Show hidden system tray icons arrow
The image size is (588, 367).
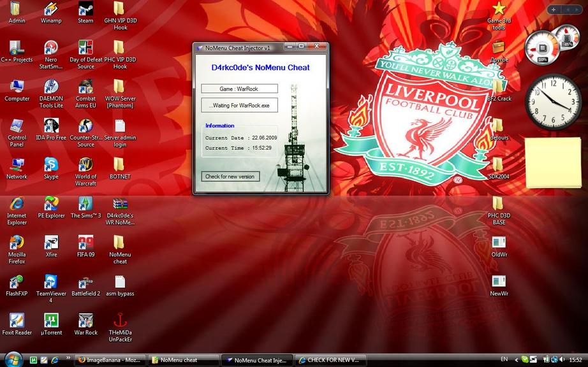(517, 360)
